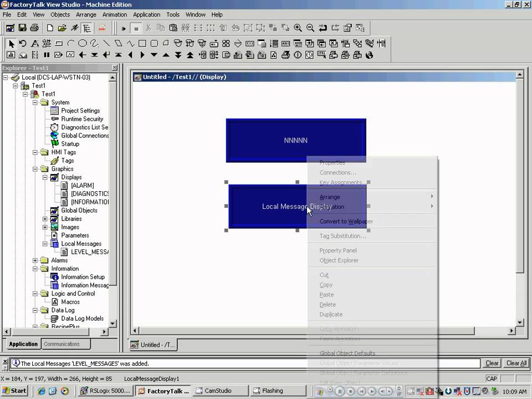Select the clock Time and Date display tool
532x399 pixels.
[309, 55]
